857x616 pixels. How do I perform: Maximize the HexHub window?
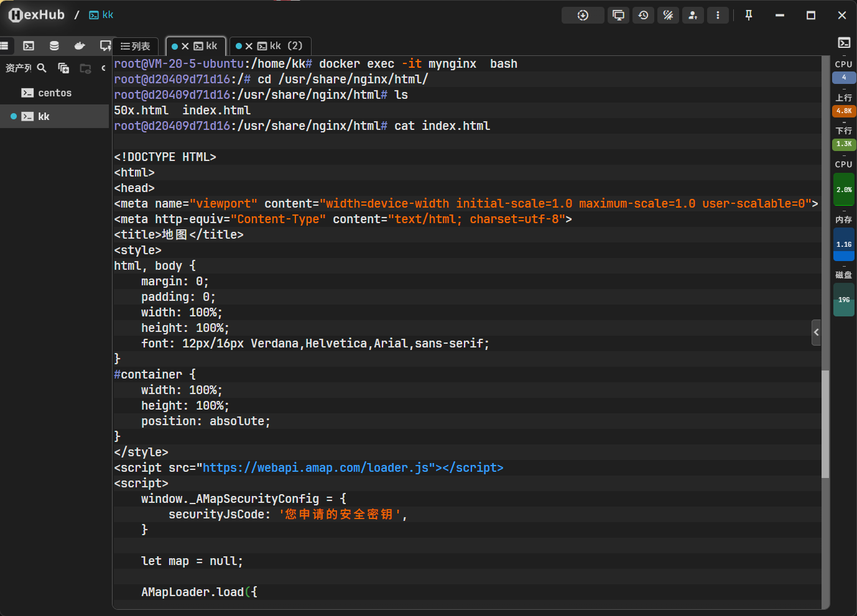(x=811, y=15)
